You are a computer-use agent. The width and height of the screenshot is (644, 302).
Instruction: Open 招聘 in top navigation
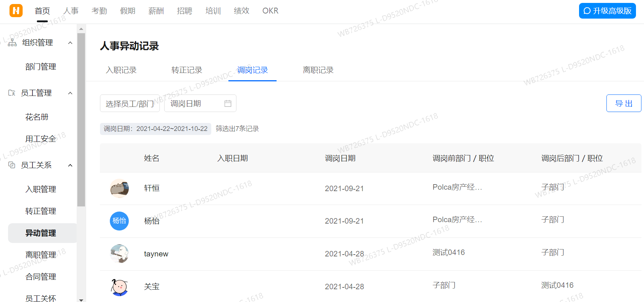click(x=185, y=11)
